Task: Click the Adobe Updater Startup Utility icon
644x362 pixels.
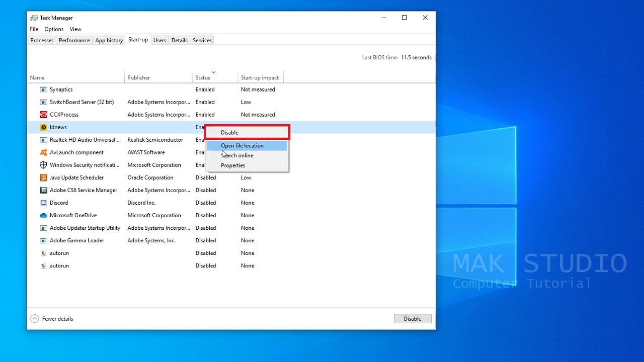Action: (x=43, y=228)
